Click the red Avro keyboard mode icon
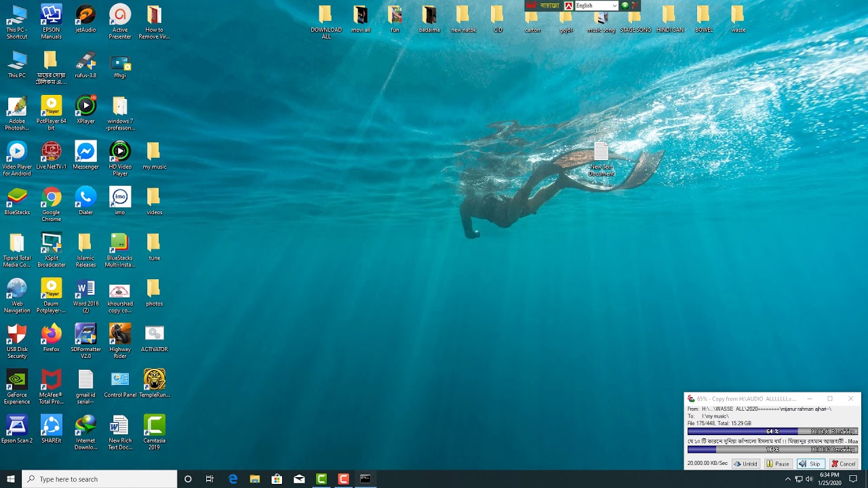Screen dimensions: 868x488 coord(568,5)
